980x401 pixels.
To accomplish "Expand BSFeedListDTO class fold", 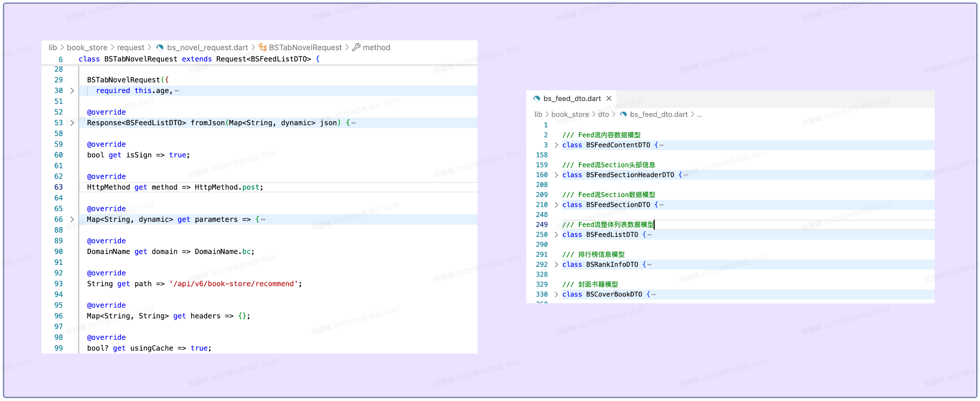I will click(556, 235).
